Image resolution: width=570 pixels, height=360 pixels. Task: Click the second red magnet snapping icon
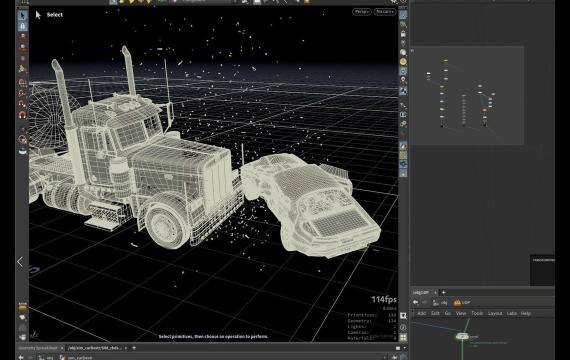(x=23, y=93)
